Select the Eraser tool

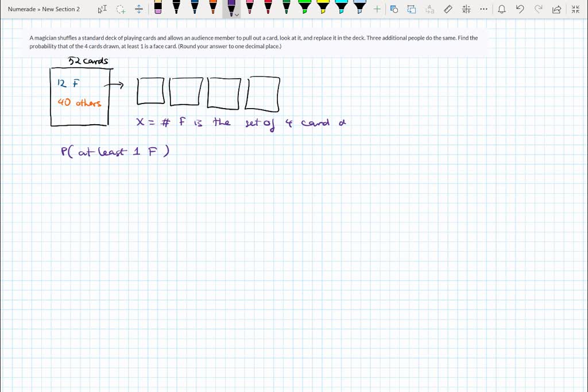158,7
